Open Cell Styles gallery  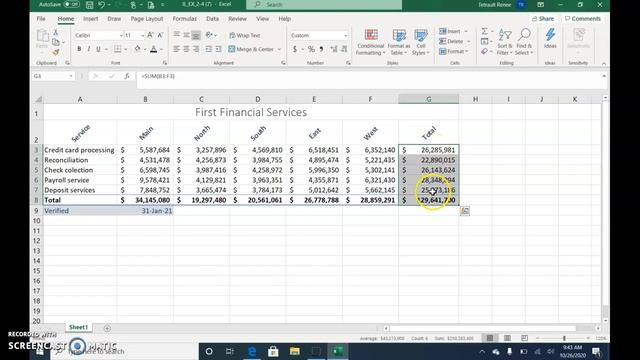click(x=420, y=42)
